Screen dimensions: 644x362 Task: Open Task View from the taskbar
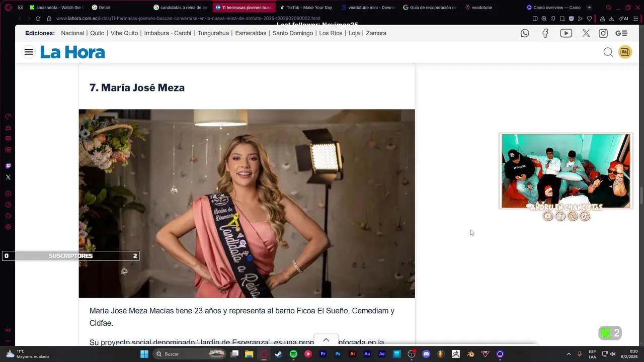(234, 354)
